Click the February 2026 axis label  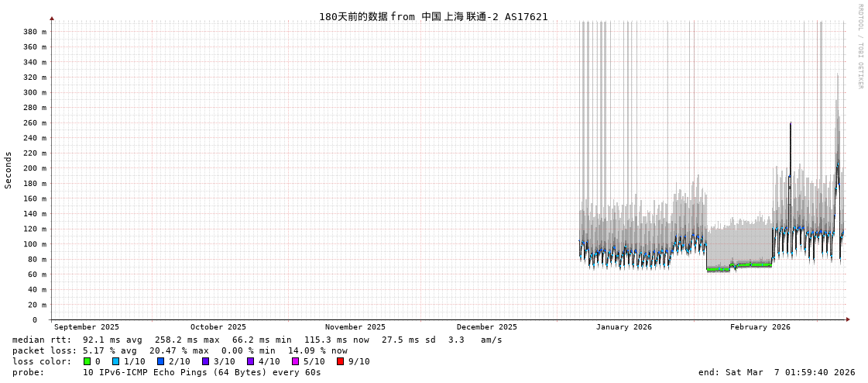pos(760,327)
